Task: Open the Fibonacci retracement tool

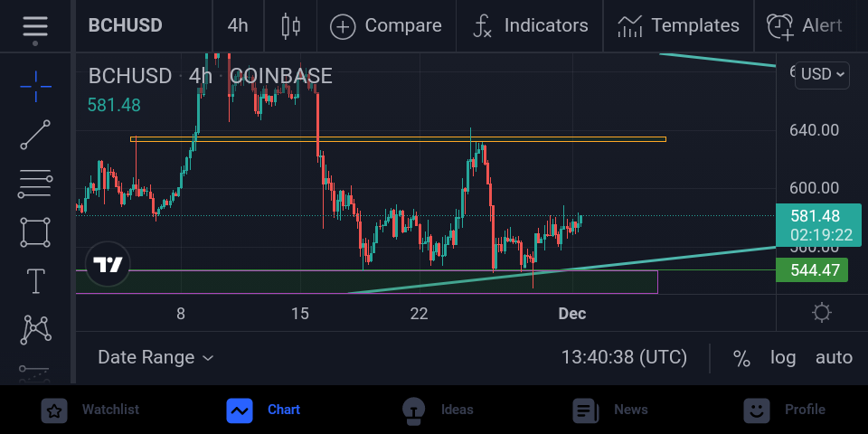Action: [x=35, y=184]
